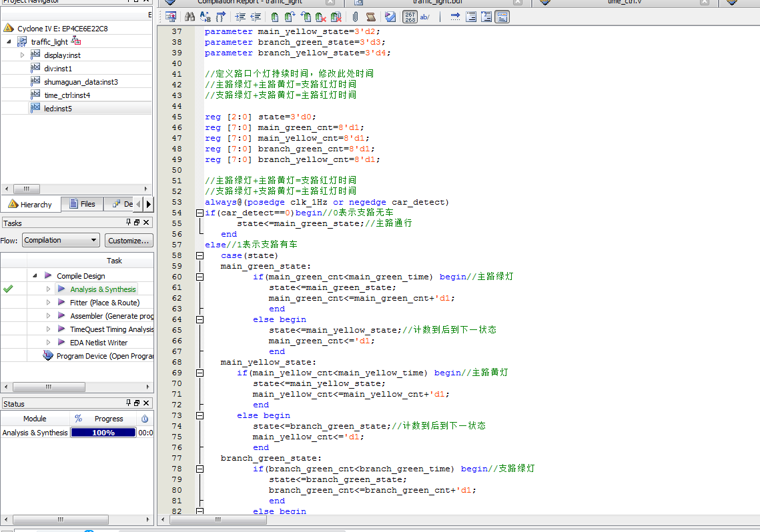Run Fitter (Place & Route) play icon
Viewport: 760px width, 532px height.
[61, 303]
